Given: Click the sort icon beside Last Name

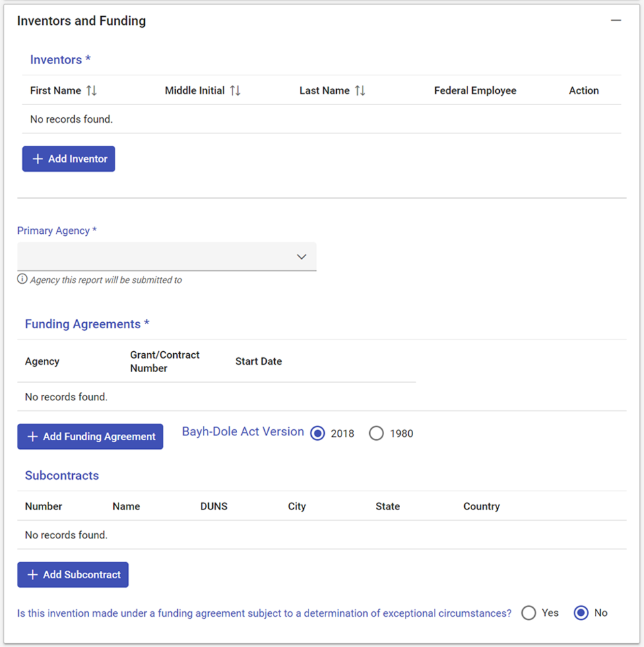Looking at the screenshot, I should pyautogui.click(x=362, y=90).
